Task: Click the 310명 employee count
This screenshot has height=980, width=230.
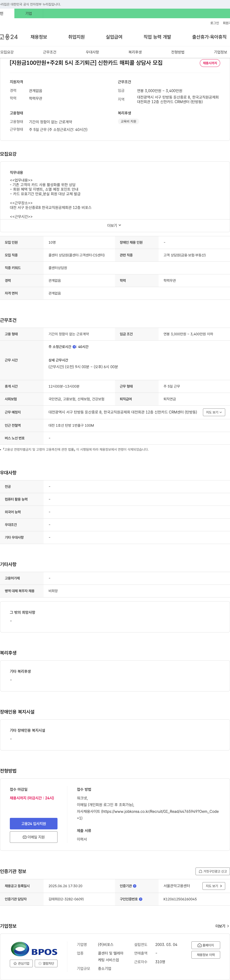Action: click(160, 962)
